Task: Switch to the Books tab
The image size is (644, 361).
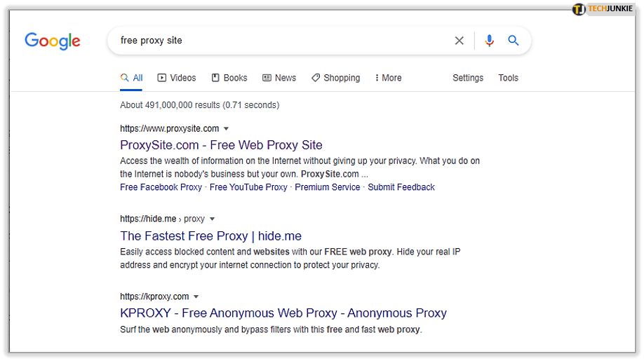Action: pyautogui.click(x=229, y=78)
